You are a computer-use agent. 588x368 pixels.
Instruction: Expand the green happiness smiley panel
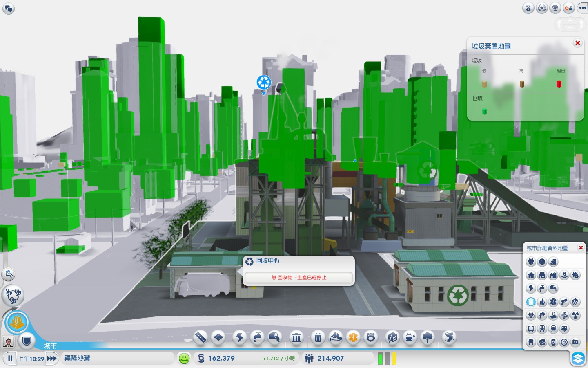pos(184,359)
